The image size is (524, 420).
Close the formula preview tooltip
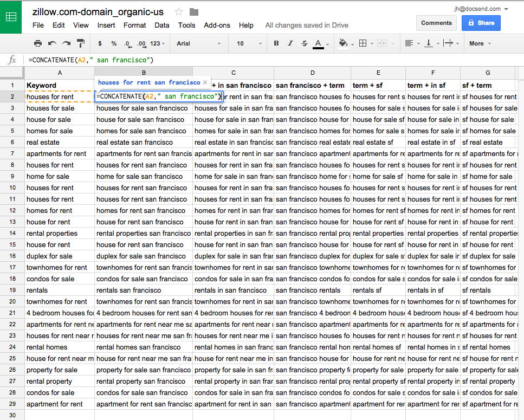205,82
